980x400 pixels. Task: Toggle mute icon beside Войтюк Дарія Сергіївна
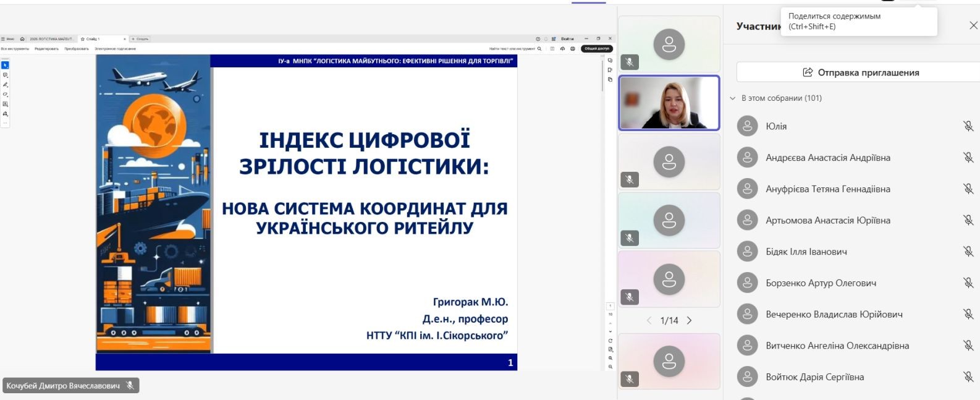[x=968, y=377]
